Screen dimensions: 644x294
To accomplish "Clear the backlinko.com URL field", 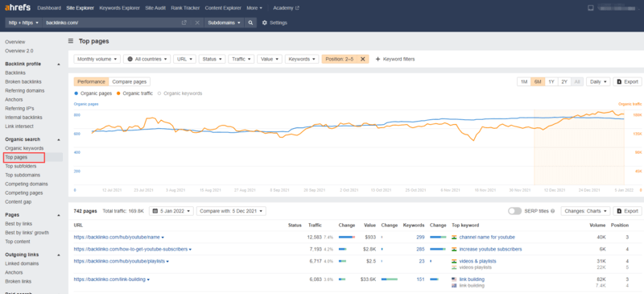I will 197,23.
